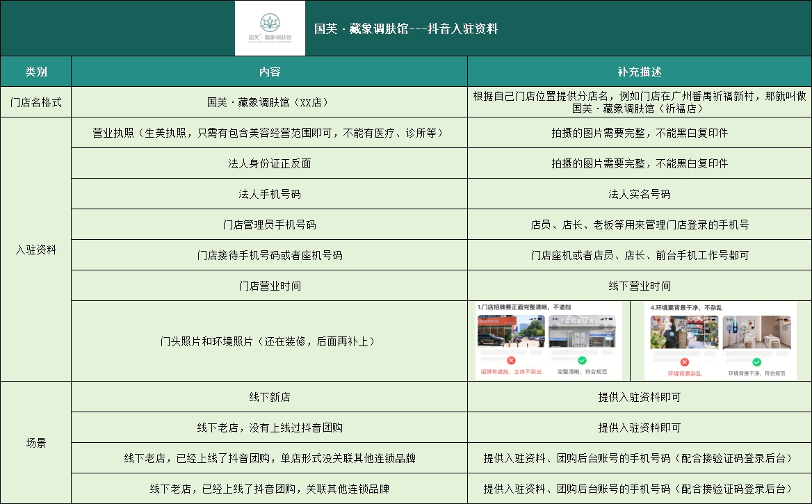
Task: Click the 国芙 logo image in header
Action: point(270,29)
